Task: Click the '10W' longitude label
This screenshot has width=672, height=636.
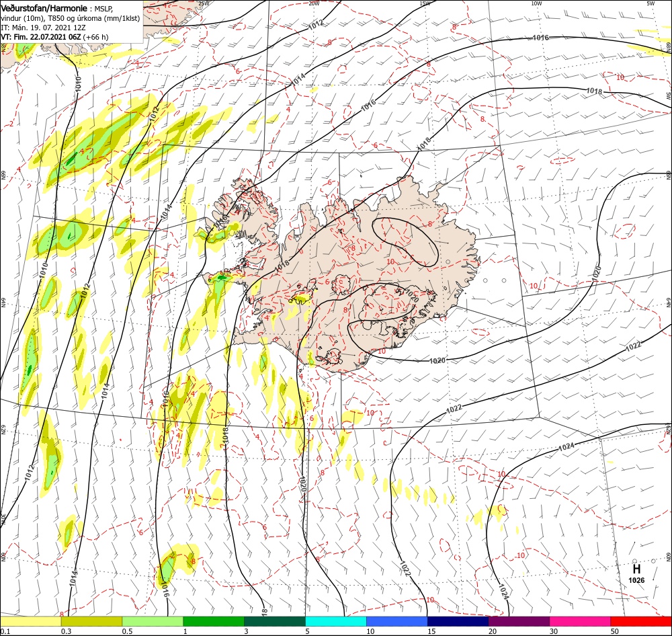Action: pos(536,3)
